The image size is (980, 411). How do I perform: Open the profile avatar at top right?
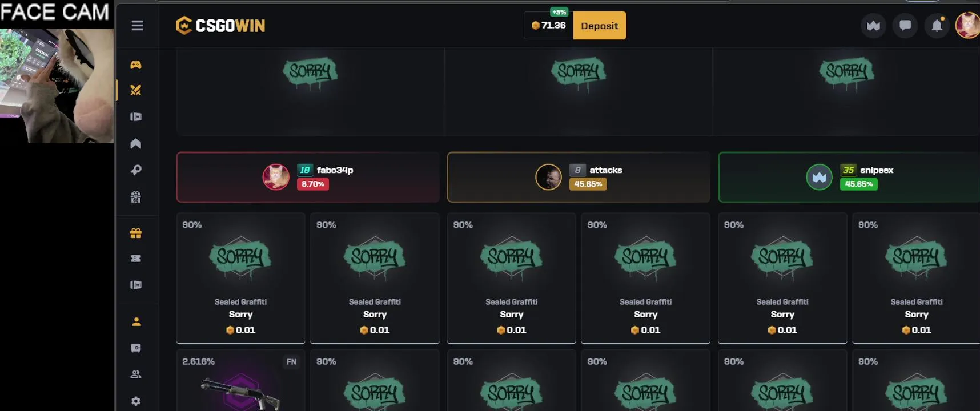[968, 26]
